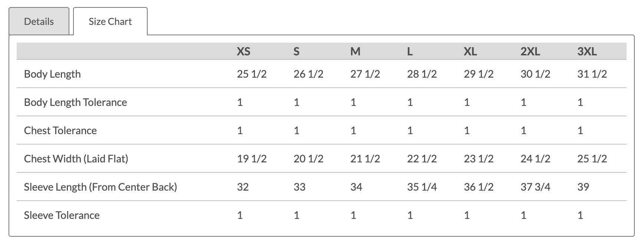
Task: Click the XL size column header
Action: point(470,51)
